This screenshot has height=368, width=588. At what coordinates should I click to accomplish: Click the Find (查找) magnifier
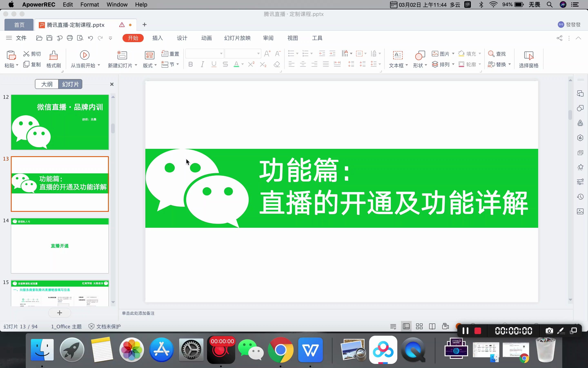(491, 54)
